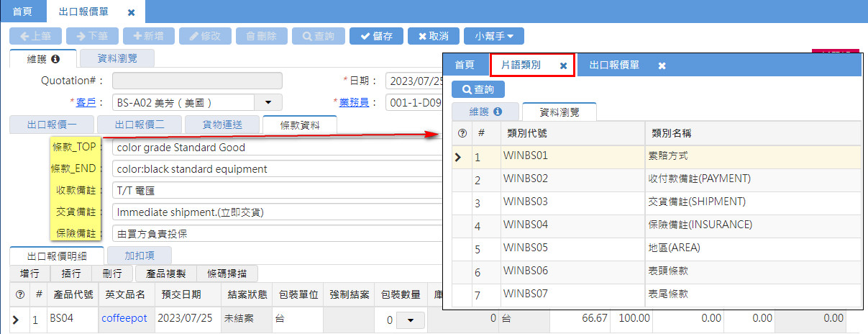Open the 小幫手 helper dropdown
Viewport: 868px width, 334px height.
pos(494,36)
